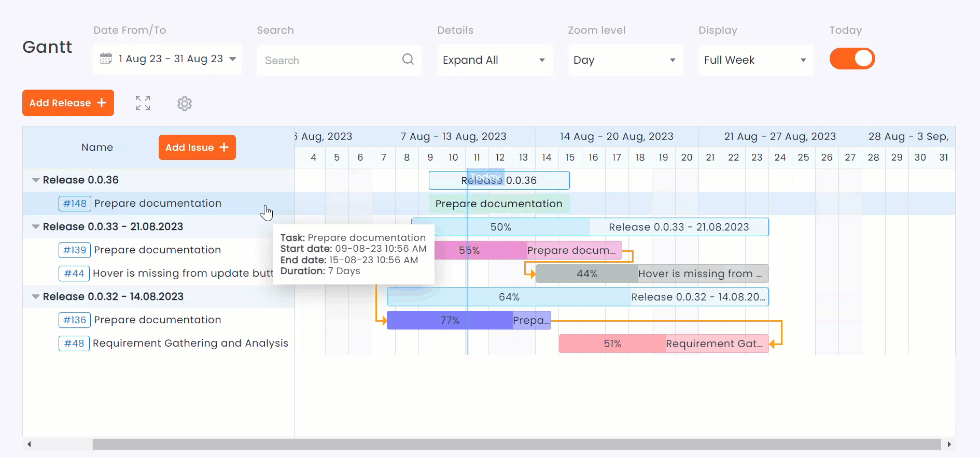Open issue #148 tag
Image resolution: width=980 pixels, height=458 pixels.
tap(75, 204)
